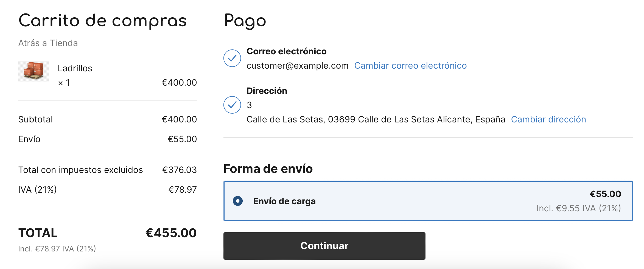644x269 pixels.
Task: Click the Subtotal row label
Action: point(35,119)
